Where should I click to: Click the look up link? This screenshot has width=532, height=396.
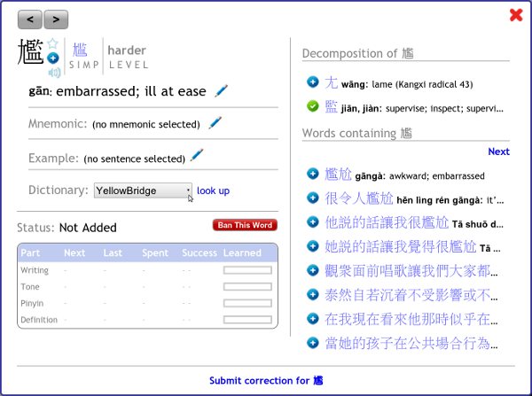[213, 190]
